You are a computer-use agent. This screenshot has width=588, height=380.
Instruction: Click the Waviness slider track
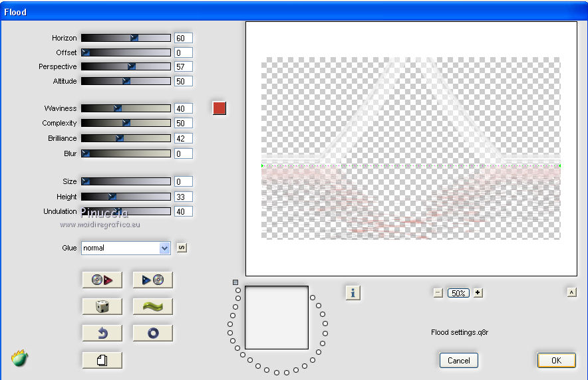[126, 108]
